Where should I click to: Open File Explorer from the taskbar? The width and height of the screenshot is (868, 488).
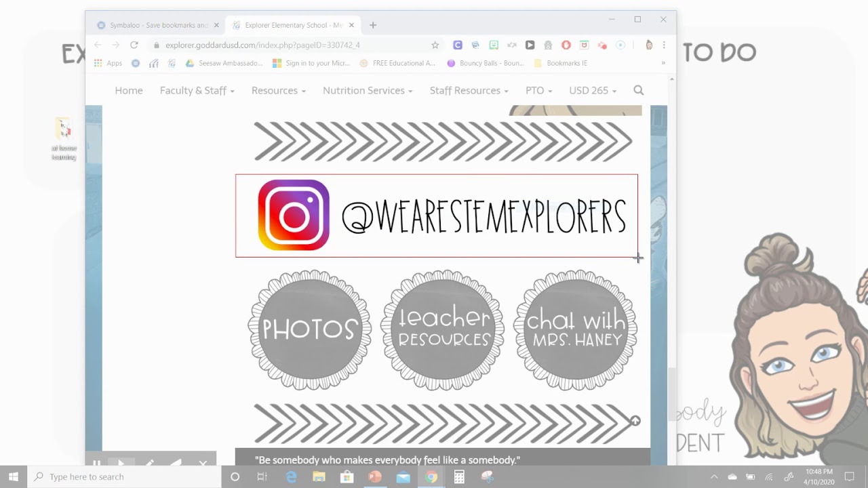pyautogui.click(x=319, y=476)
